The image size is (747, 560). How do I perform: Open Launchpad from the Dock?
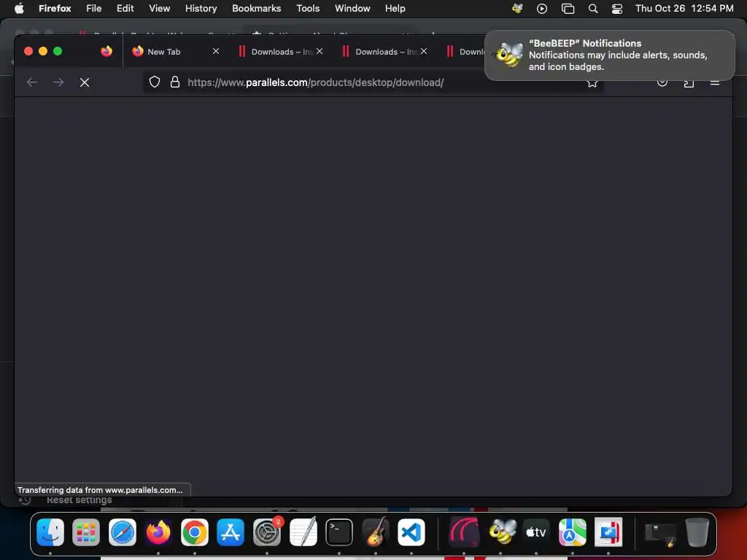pyautogui.click(x=86, y=532)
